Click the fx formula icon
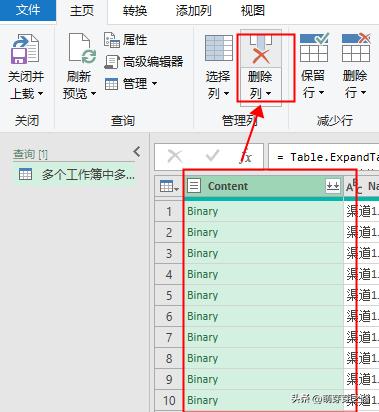This screenshot has height=412, width=379. coord(246,157)
